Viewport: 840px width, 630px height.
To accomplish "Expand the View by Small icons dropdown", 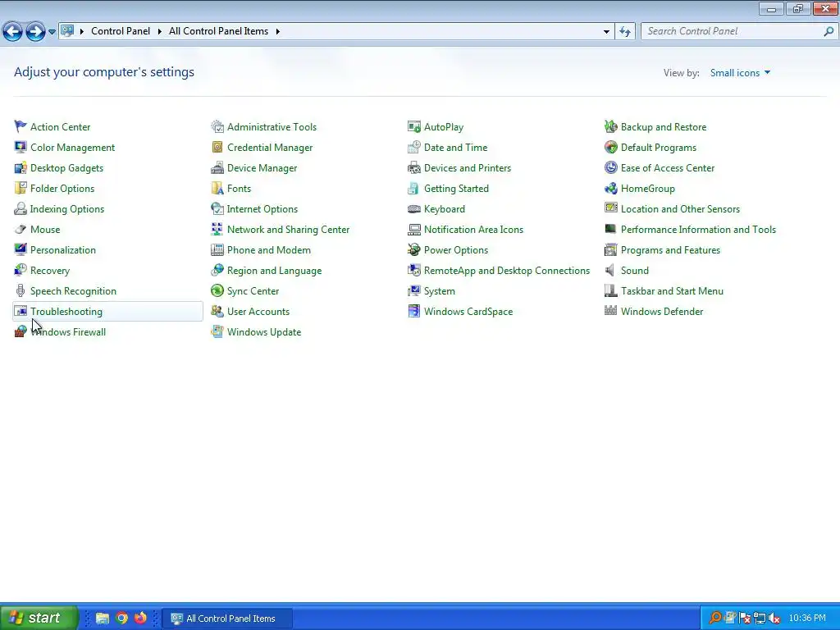I will coord(740,73).
